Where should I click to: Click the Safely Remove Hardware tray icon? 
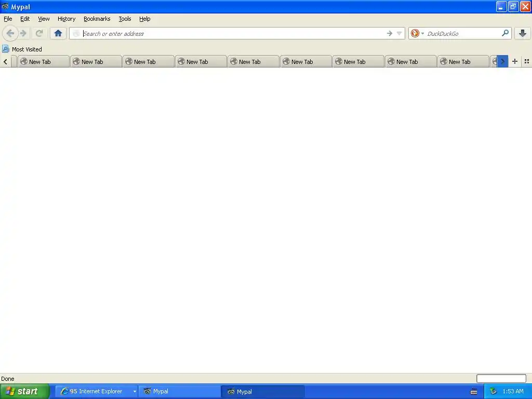(494, 391)
